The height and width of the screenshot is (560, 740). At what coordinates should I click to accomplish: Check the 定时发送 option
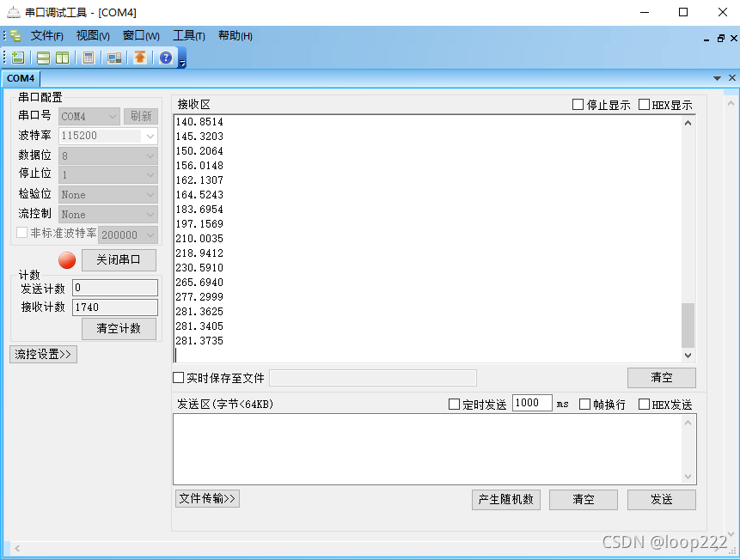coord(453,403)
